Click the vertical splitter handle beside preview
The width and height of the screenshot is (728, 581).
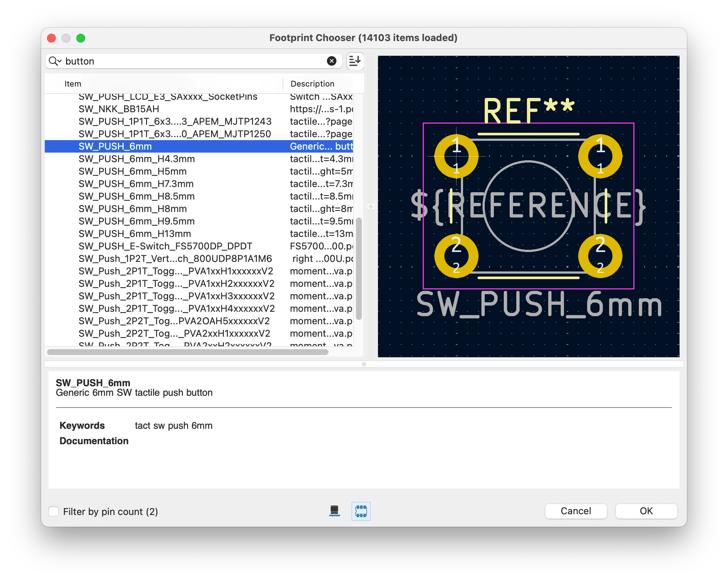pyautogui.click(x=371, y=207)
